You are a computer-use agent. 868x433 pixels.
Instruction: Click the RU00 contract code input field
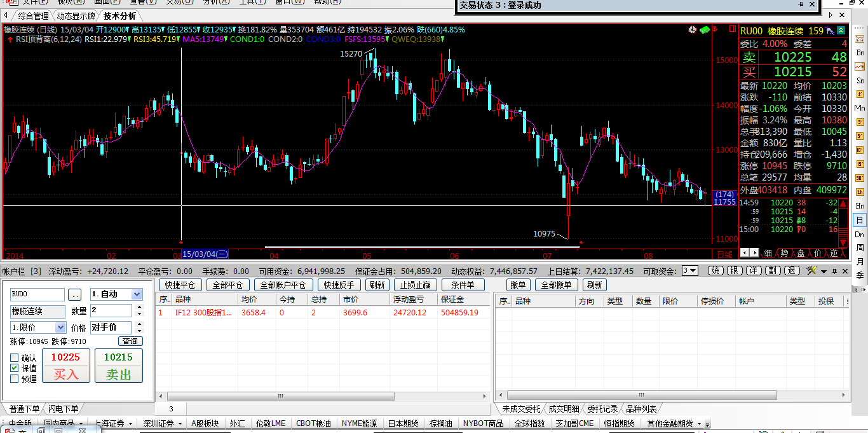coord(37,294)
